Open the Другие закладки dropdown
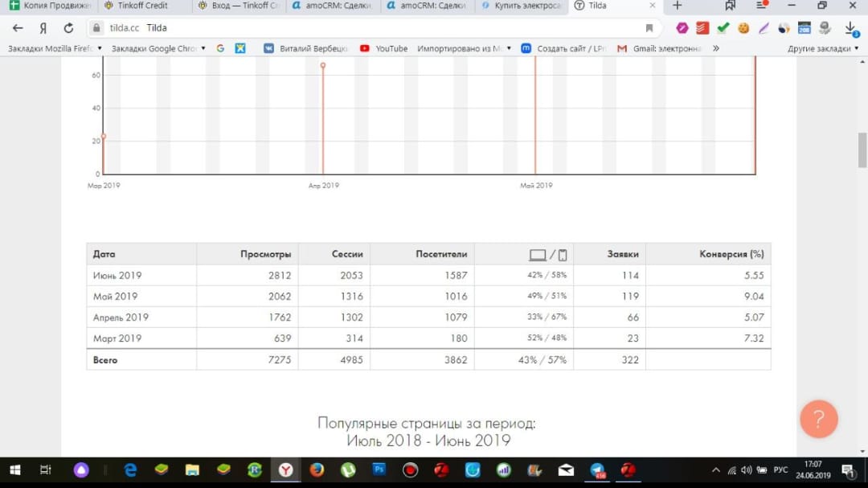868x488 pixels. point(823,48)
